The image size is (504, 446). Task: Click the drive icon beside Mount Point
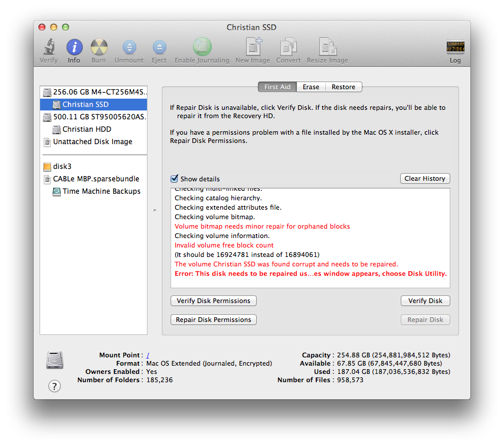[55, 360]
